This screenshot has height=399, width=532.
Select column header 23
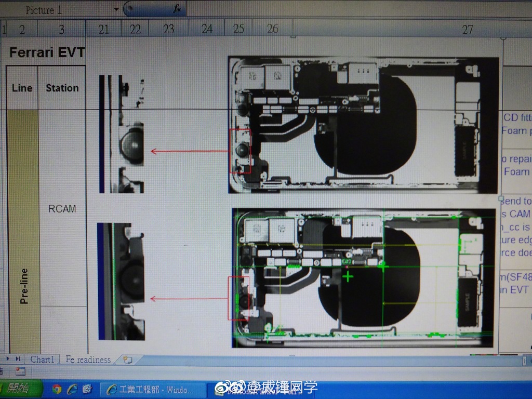click(169, 29)
